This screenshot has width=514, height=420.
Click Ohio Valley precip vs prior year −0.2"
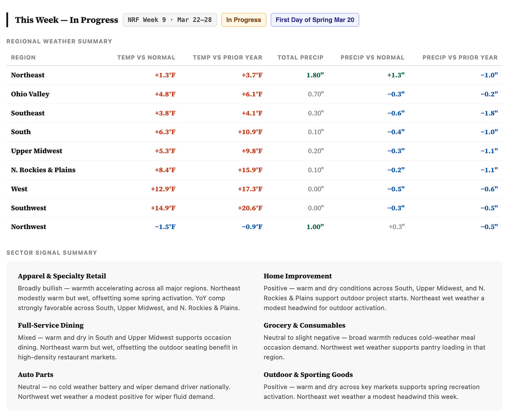coord(489,94)
